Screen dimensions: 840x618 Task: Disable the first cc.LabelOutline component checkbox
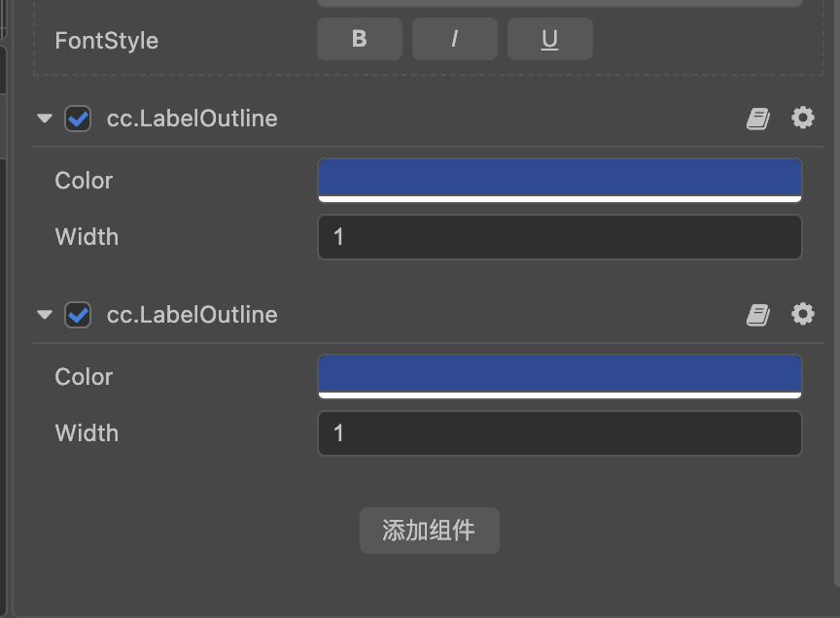click(x=78, y=119)
